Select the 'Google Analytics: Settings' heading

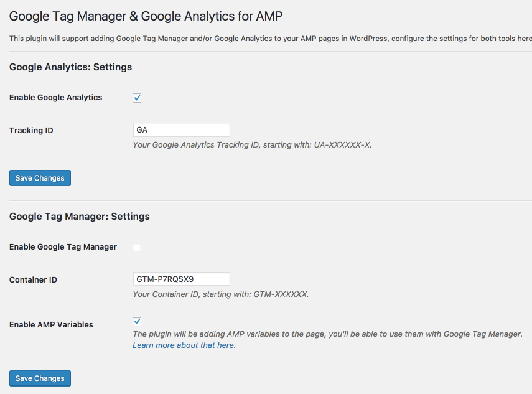[70, 67]
